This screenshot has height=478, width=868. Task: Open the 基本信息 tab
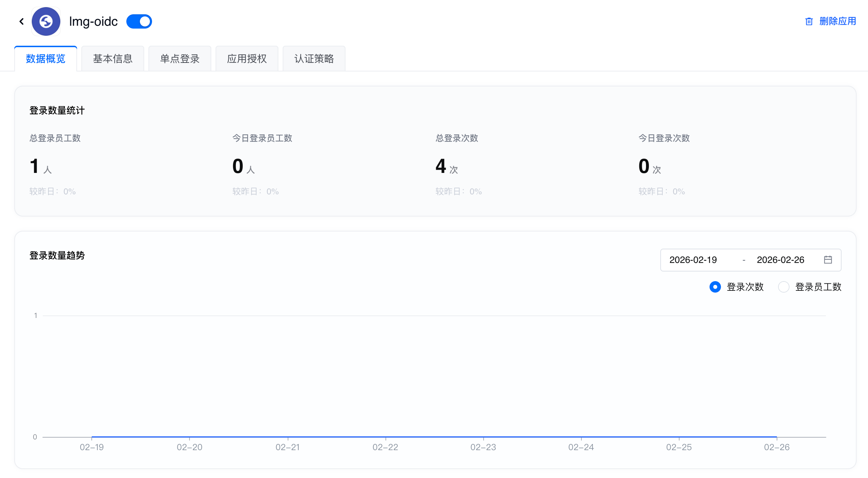pos(113,59)
